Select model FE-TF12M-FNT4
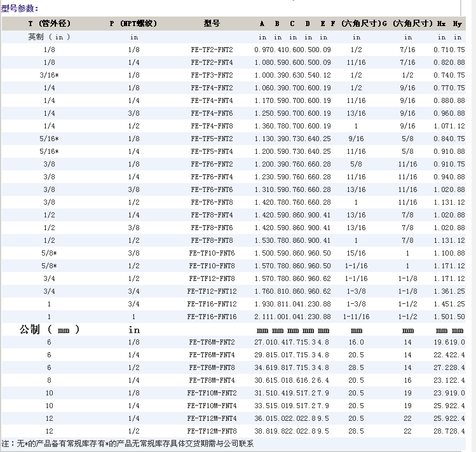The width and height of the screenshot is (476, 452). pyautogui.click(x=212, y=419)
